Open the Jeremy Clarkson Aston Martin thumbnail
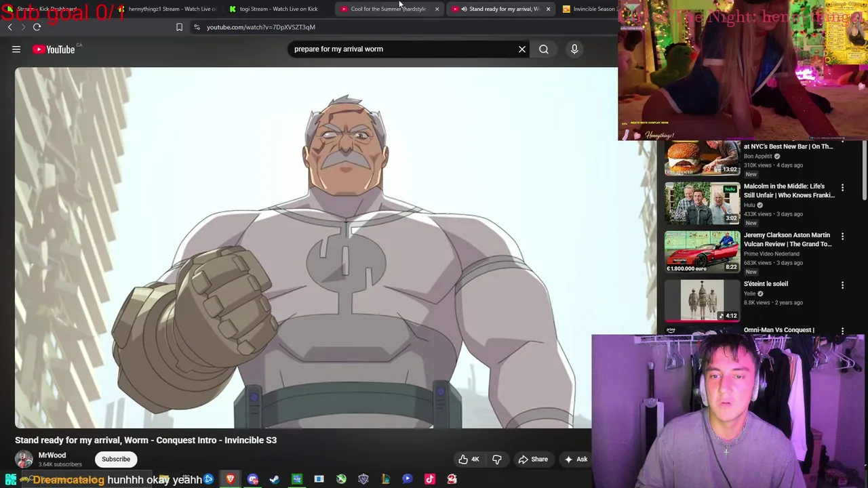Screen dimensions: 868x488 click(702, 252)
